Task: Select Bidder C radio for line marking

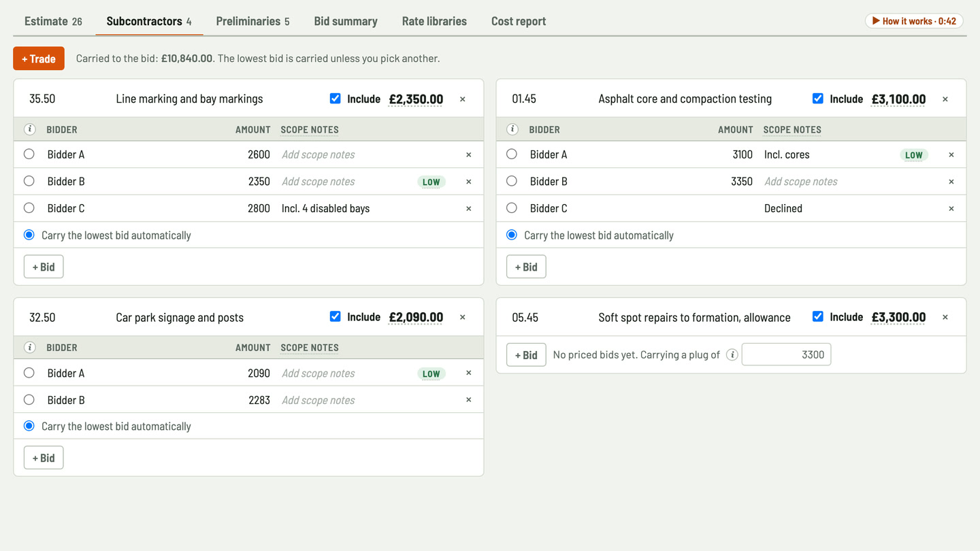Action: point(29,208)
